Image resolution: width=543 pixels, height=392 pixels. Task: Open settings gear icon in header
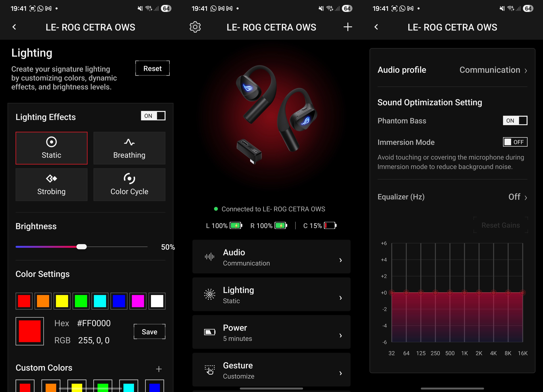click(x=195, y=27)
